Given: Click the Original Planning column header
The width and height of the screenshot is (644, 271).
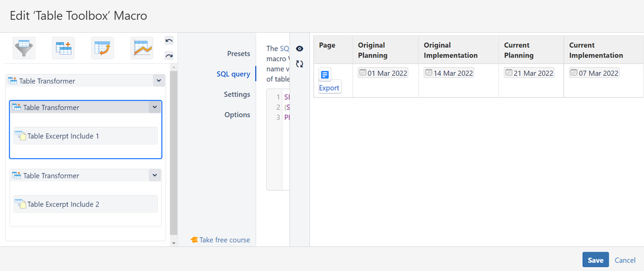Looking at the screenshot, I should (385, 50).
